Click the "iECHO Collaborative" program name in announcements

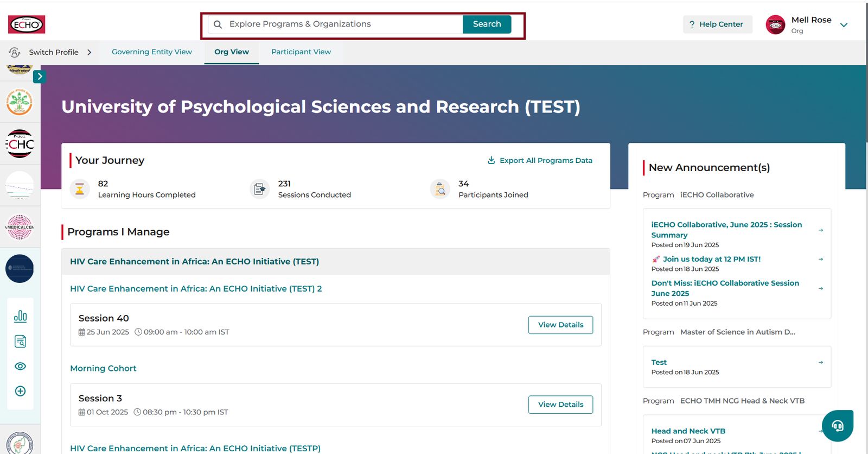point(717,195)
